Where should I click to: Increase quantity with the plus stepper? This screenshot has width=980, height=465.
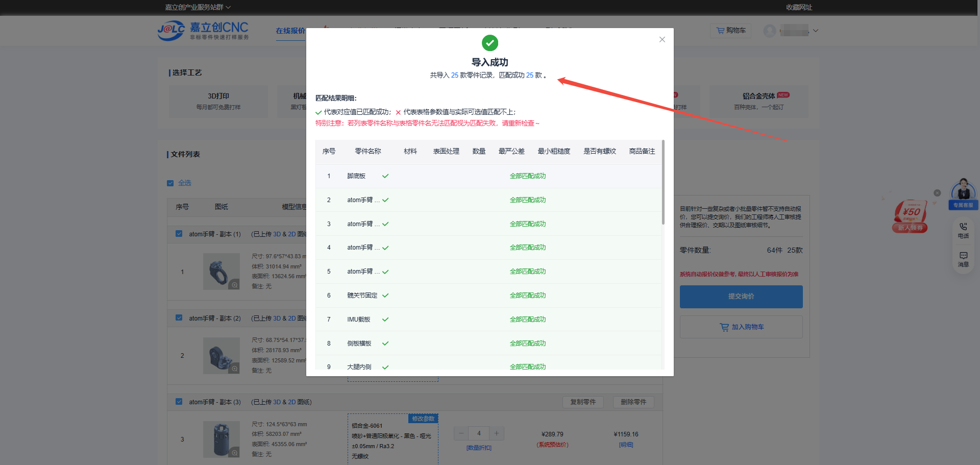(x=496, y=433)
